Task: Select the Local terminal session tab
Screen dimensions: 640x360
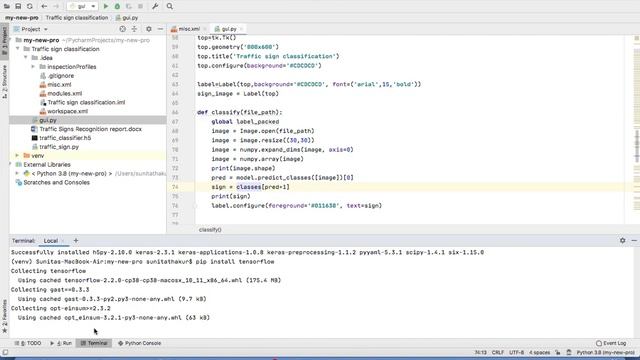Action: point(51,241)
